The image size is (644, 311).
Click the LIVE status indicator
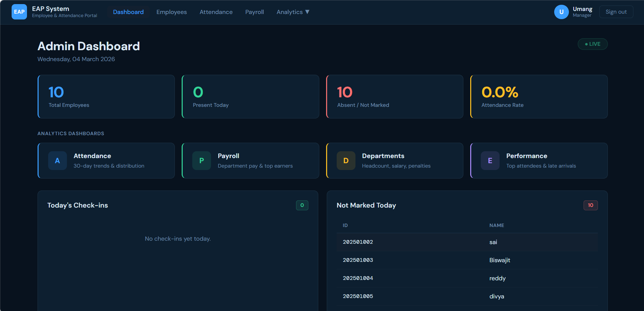click(592, 44)
